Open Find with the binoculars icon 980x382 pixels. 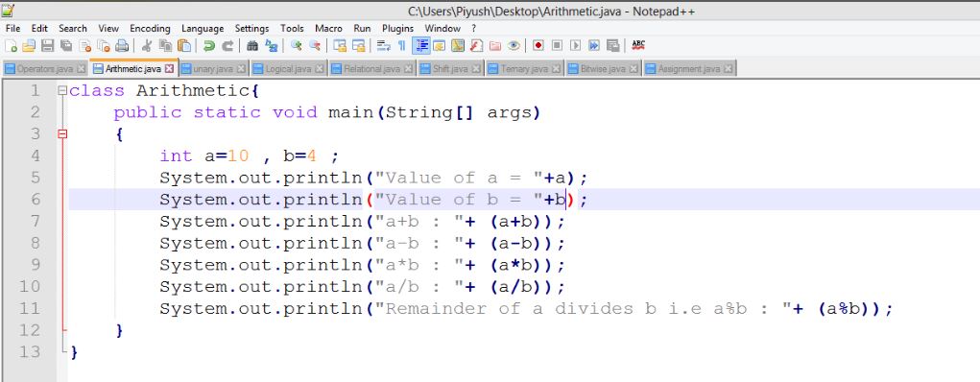[x=252, y=46]
